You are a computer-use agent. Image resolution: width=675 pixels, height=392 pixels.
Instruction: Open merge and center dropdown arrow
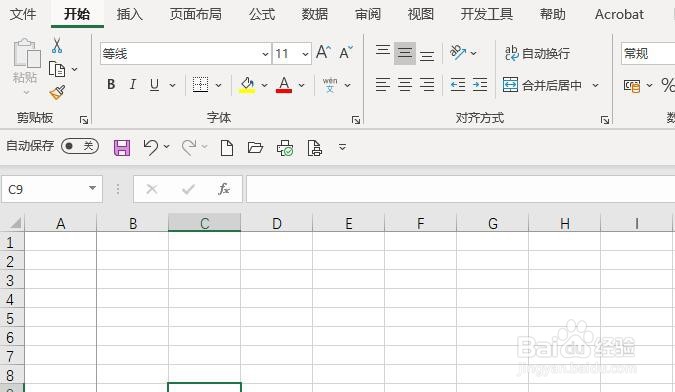(595, 85)
